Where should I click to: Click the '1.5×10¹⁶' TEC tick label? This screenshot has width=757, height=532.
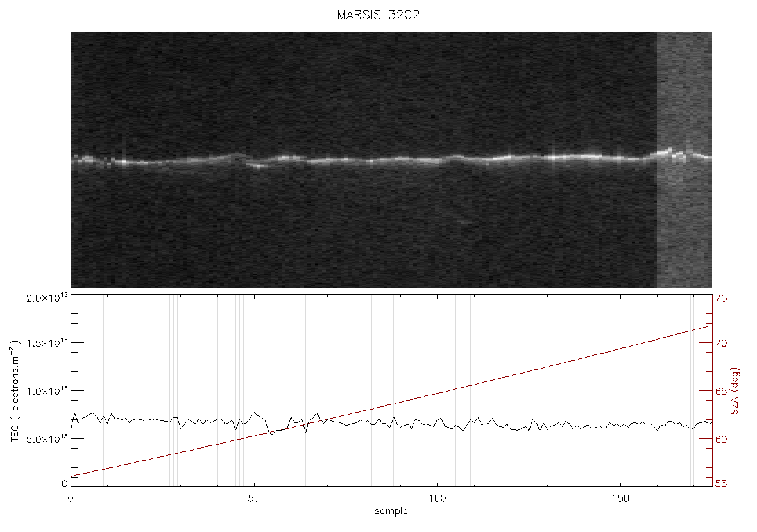(47, 342)
